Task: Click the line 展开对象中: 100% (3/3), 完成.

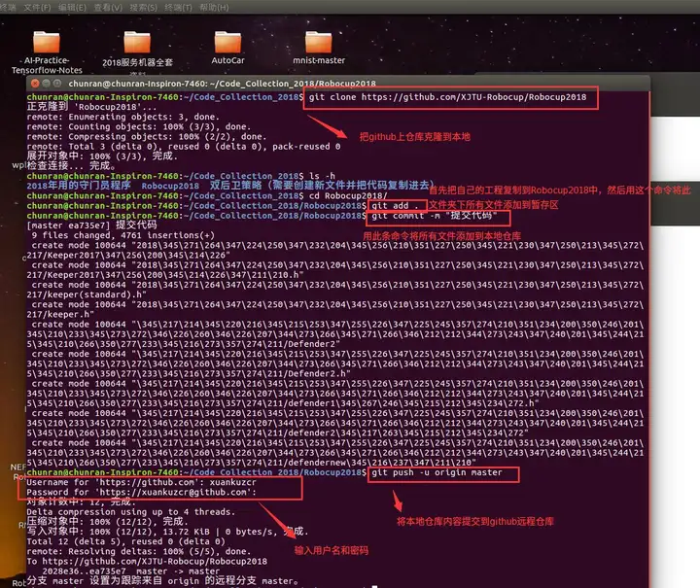Action: tap(102, 156)
